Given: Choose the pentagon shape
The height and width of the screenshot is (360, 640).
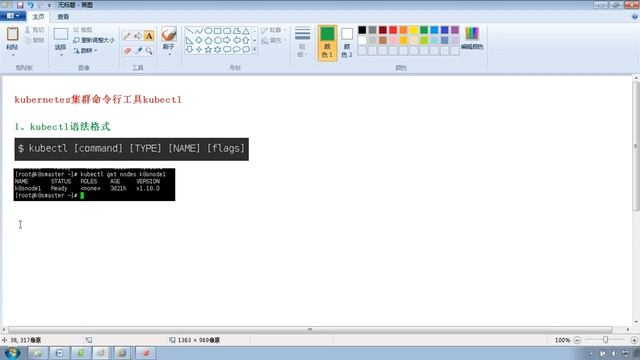Looking at the screenshot, I should click(208, 40).
